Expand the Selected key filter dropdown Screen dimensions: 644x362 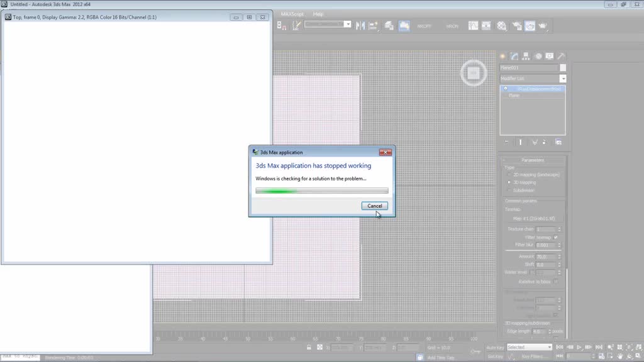tap(550, 347)
